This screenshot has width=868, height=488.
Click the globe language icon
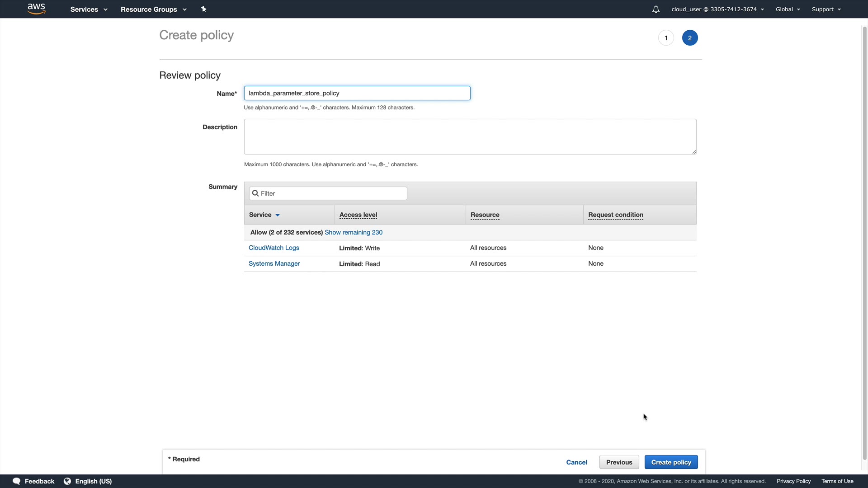pos(67,481)
